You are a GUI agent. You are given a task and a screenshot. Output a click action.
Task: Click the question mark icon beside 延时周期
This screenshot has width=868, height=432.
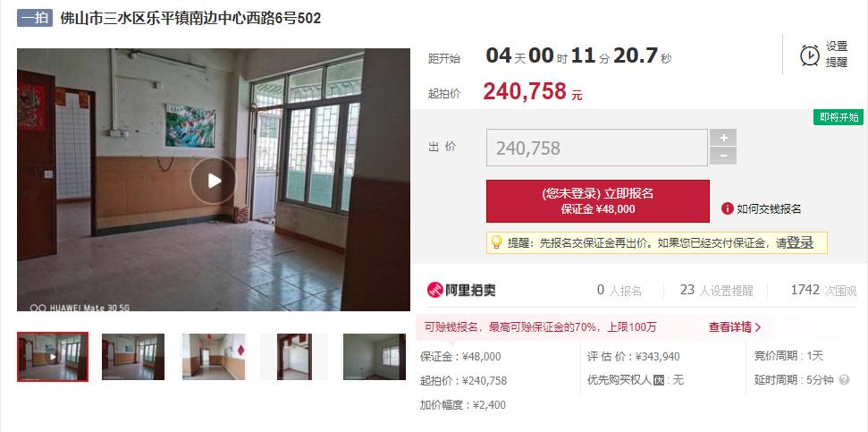(x=844, y=380)
